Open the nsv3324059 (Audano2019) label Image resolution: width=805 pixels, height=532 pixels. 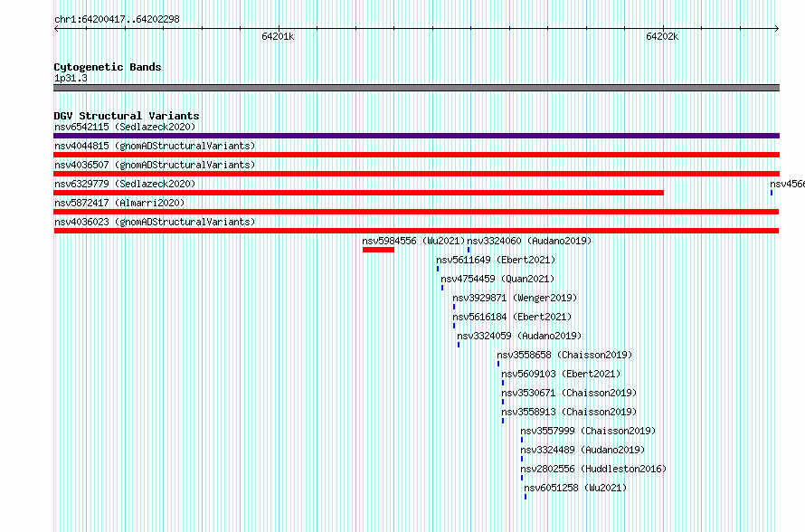tap(519, 336)
